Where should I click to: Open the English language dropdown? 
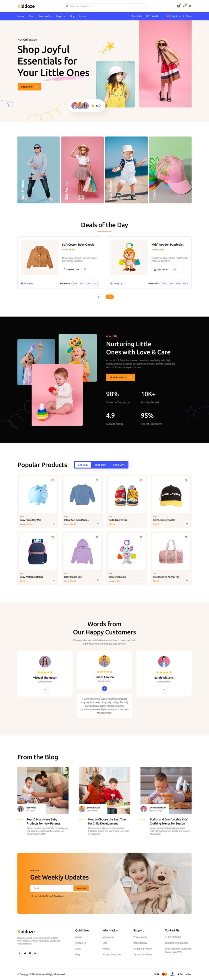coord(173,16)
